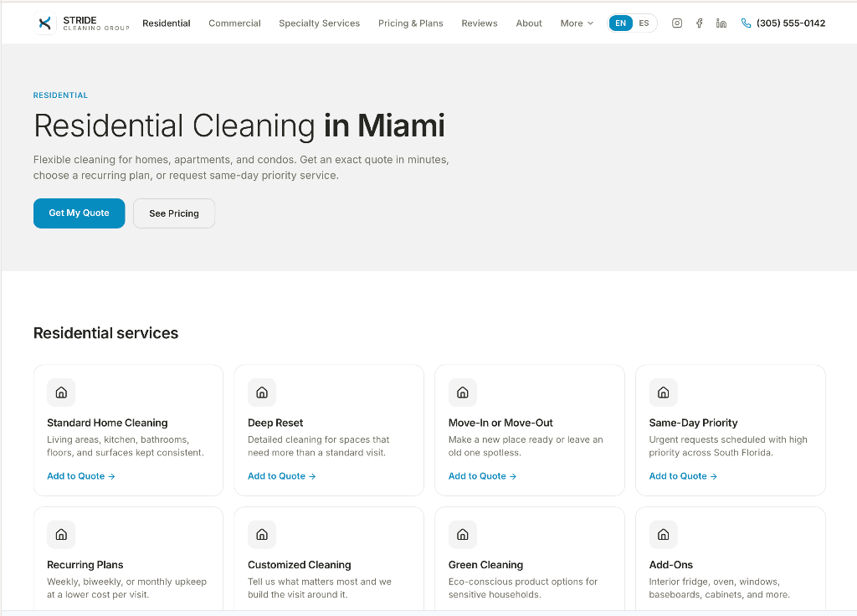Click the Residential Cleaning in Miami heading
This screenshot has width=857, height=616.
point(239,126)
